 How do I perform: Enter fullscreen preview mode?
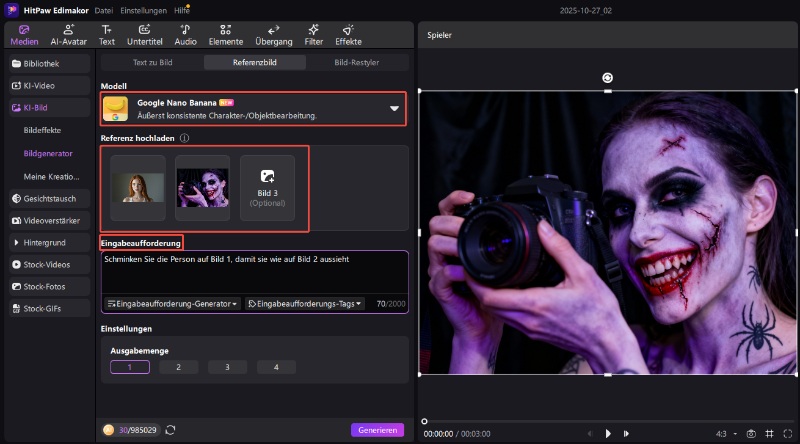click(787, 433)
